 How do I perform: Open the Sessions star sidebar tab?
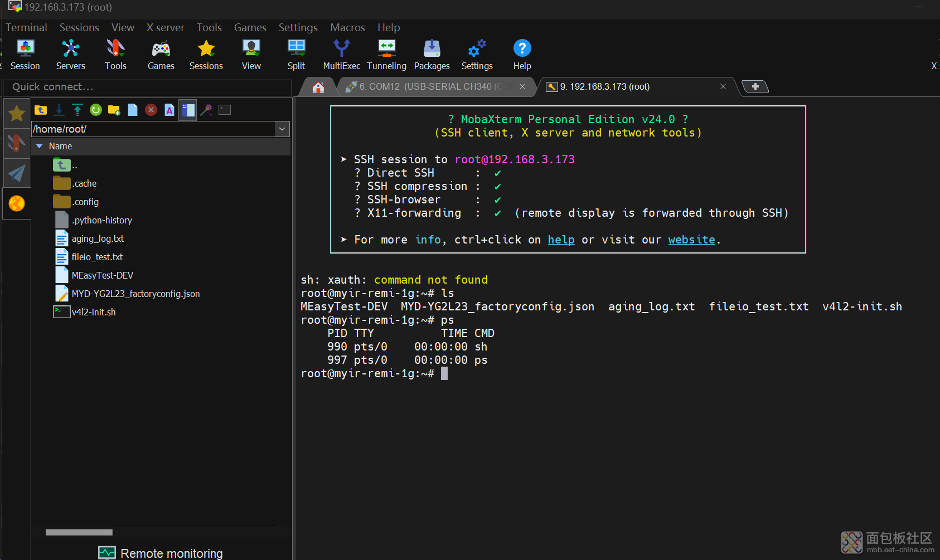tap(17, 114)
